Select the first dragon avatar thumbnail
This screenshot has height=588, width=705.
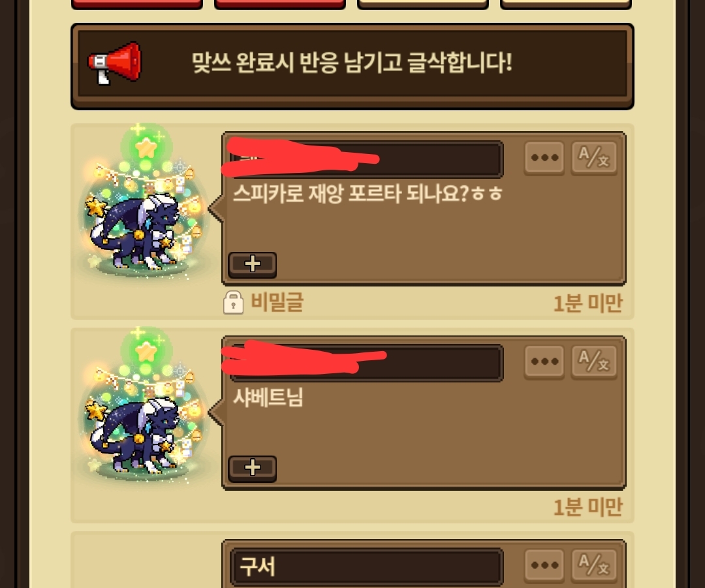[x=144, y=202]
